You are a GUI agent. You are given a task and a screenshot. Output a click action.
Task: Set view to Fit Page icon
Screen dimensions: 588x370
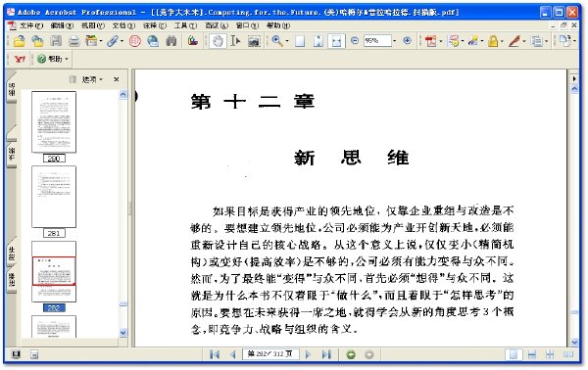point(318,41)
